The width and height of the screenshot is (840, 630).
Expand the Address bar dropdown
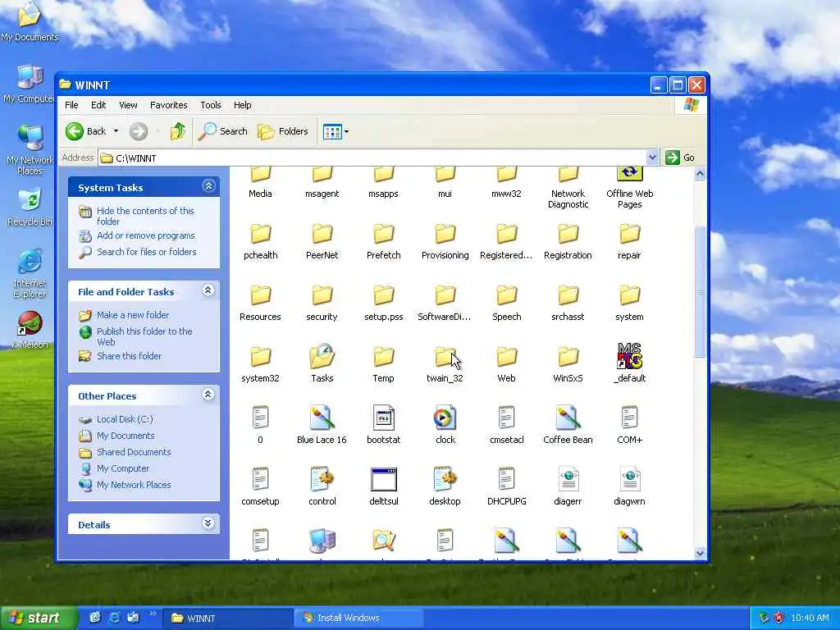(x=652, y=157)
